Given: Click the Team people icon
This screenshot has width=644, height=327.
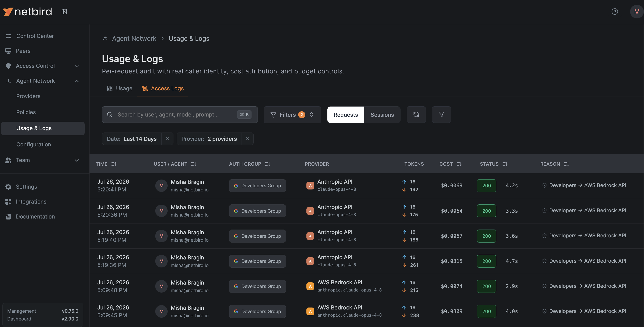Looking at the screenshot, I should [8, 160].
